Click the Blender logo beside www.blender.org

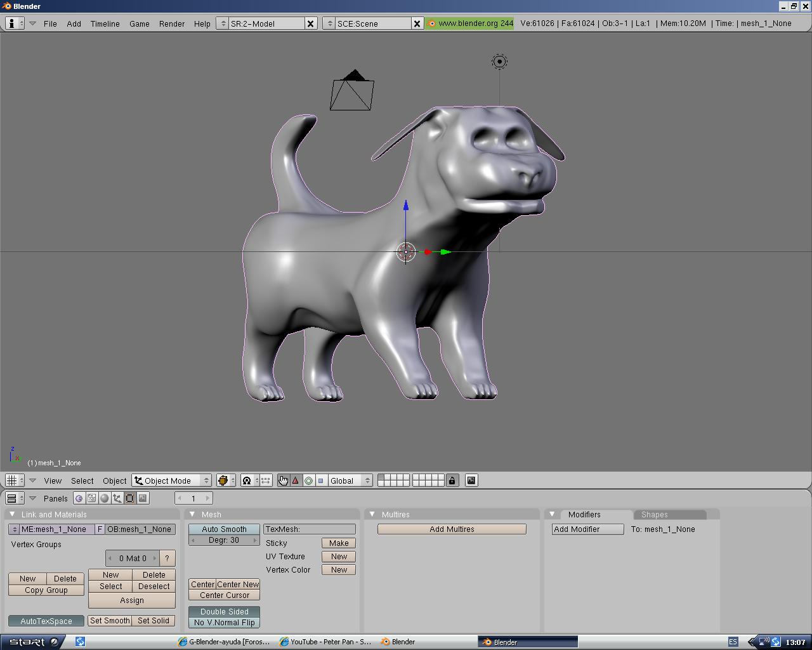click(432, 23)
